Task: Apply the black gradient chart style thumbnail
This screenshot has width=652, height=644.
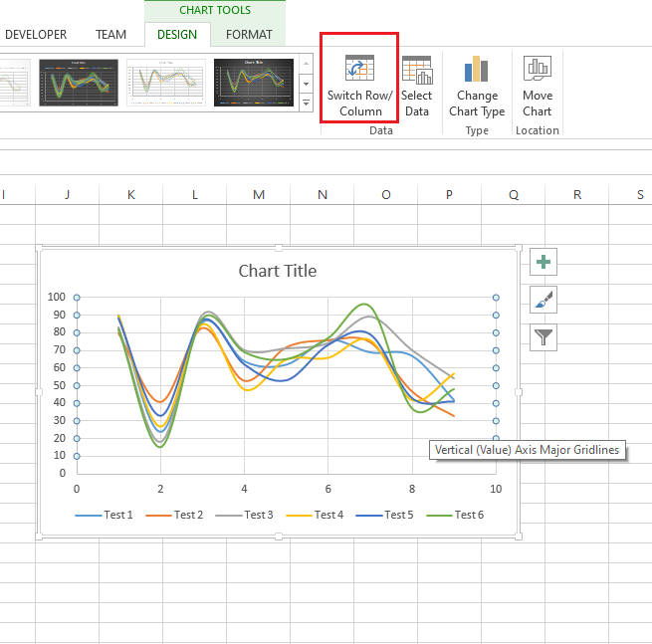Action: pos(254,83)
